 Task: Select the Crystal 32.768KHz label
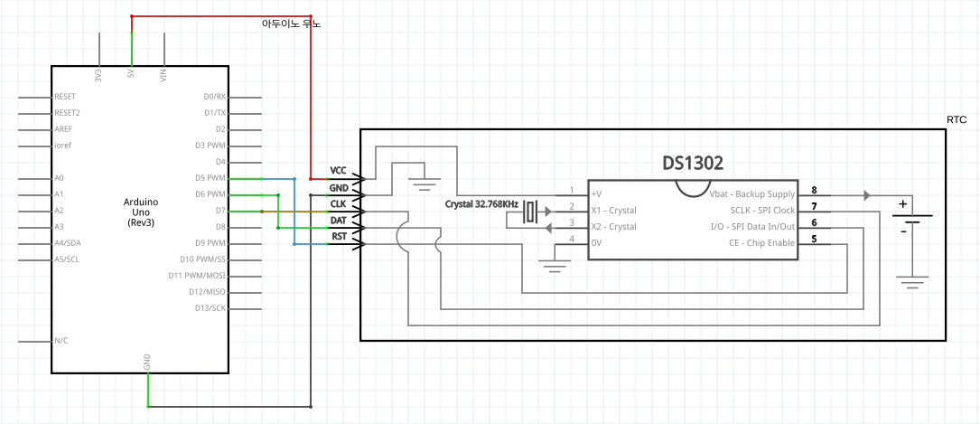coord(481,204)
